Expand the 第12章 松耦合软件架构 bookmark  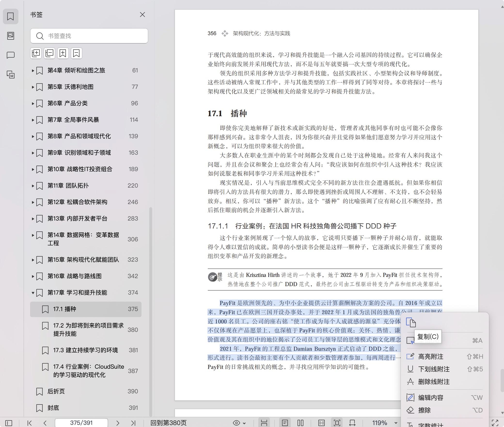[33, 202]
